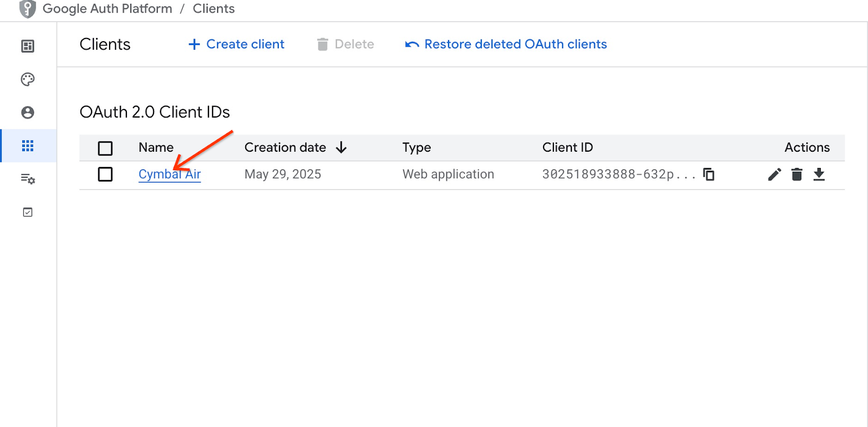Click the Google Auth Platform shield logo
The height and width of the screenshot is (427, 868).
point(27,9)
